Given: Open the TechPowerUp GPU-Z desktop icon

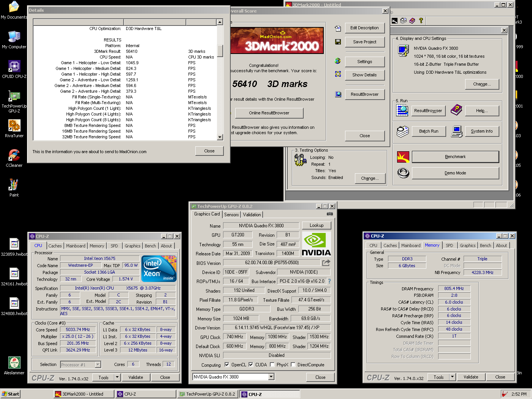Looking at the screenshot, I should tap(14, 96).
